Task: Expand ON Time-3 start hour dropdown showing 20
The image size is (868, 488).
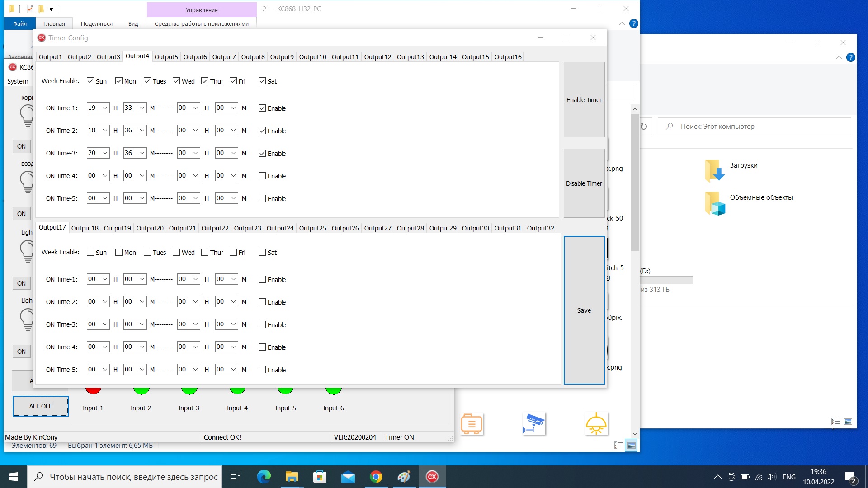Action: (x=105, y=153)
